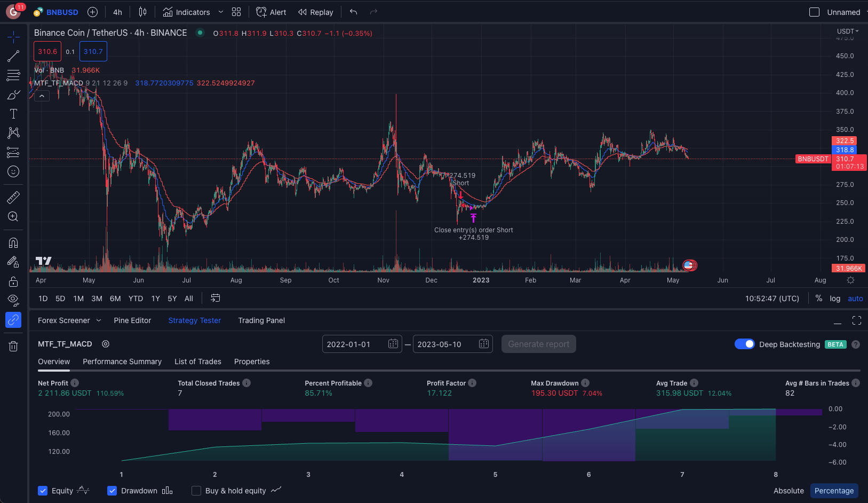
Task: Open the prediction and measurement tools
Action: [x=13, y=152]
